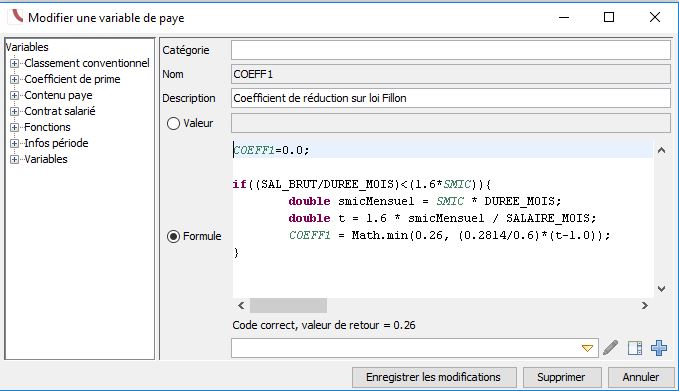Image resolution: width=679 pixels, height=391 pixels.
Task: Select Classement conventionnel tree label
Action: point(87,63)
